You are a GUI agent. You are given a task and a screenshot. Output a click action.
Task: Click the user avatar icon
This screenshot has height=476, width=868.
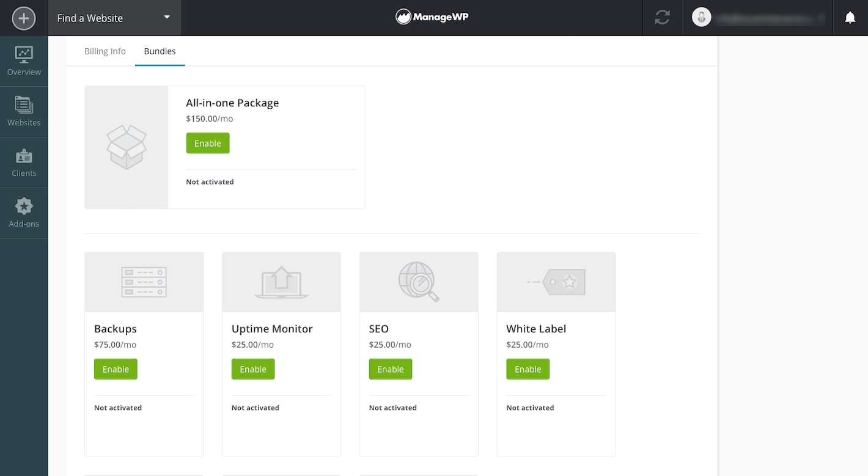click(x=701, y=18)
